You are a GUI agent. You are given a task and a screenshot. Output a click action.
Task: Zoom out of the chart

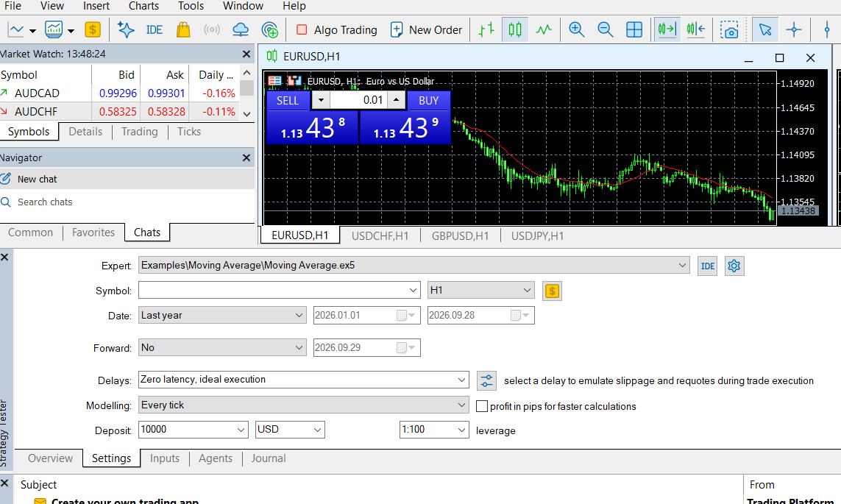pos(606,29)
